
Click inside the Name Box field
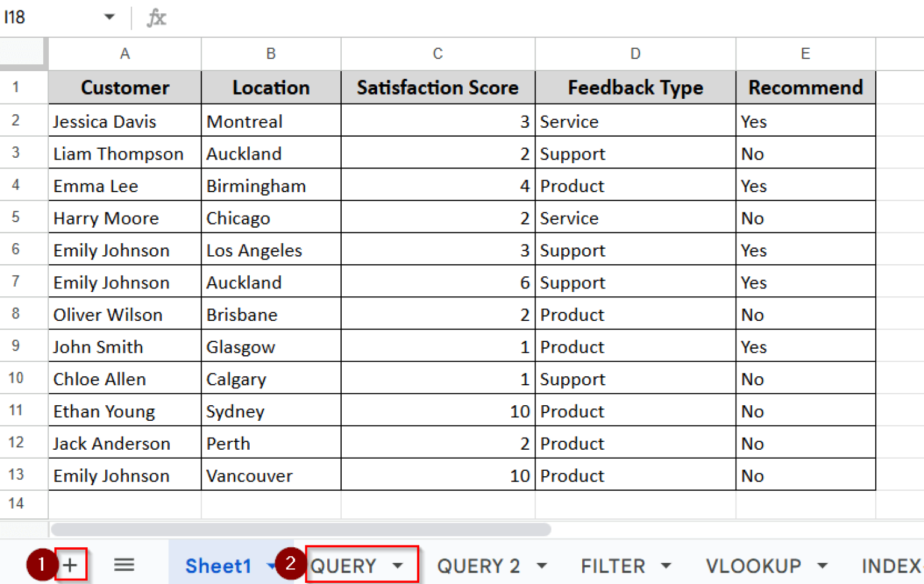pyautogui.click(x=48, y=17)
